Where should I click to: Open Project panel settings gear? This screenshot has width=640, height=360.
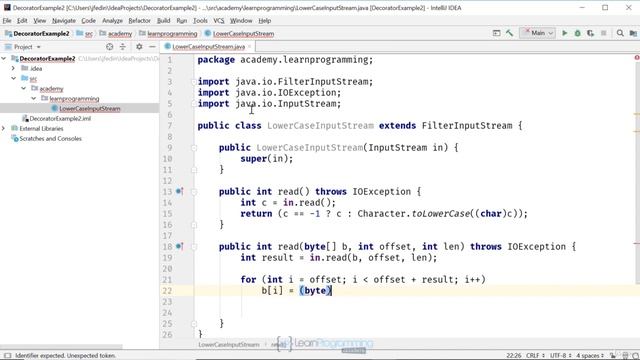click(139, 47)
